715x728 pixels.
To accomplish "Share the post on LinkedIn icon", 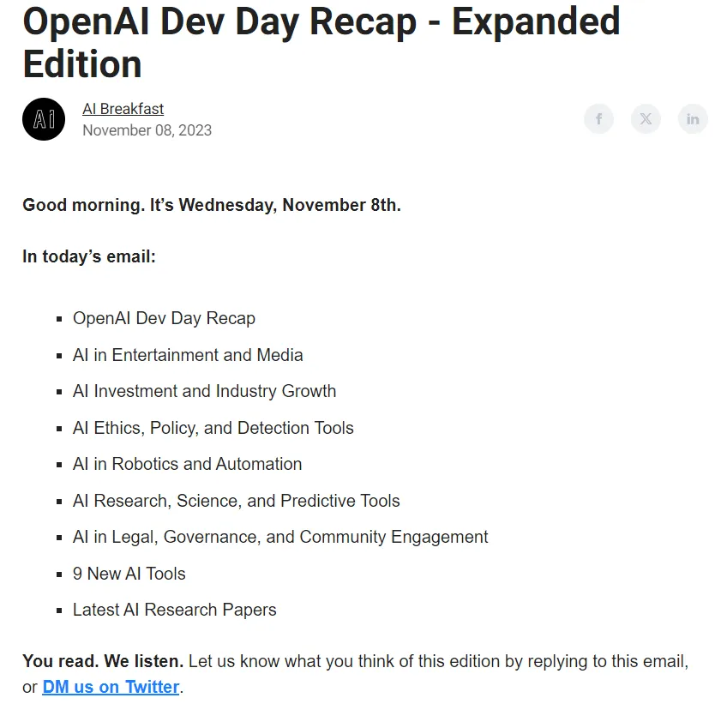I will (x=693, y=119).
